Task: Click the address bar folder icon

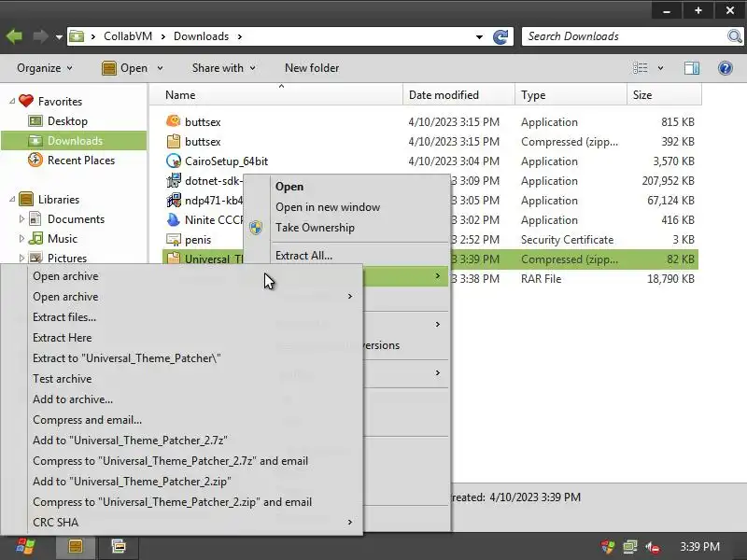Action: click(77, 36)
